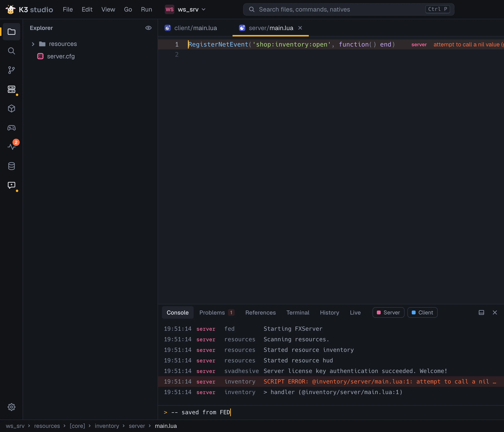Open the resources cube sidebar icon

(x=11, y=108)
